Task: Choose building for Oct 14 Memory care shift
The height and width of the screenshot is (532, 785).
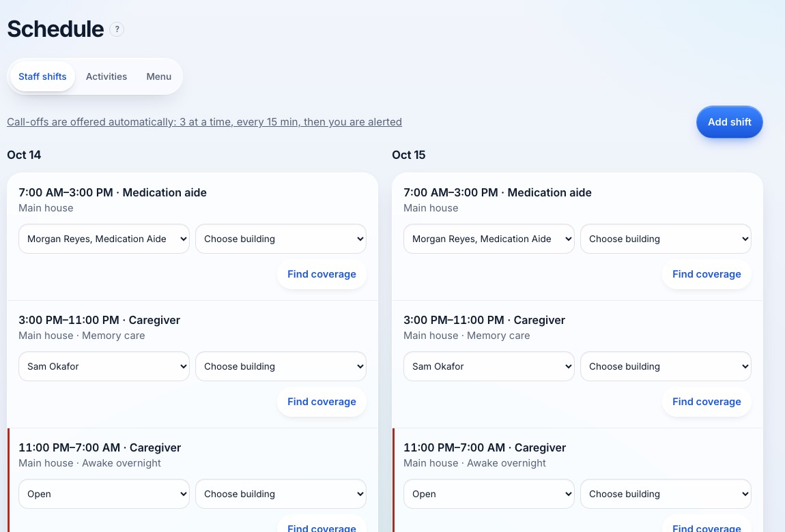Action: coord(281,366)
